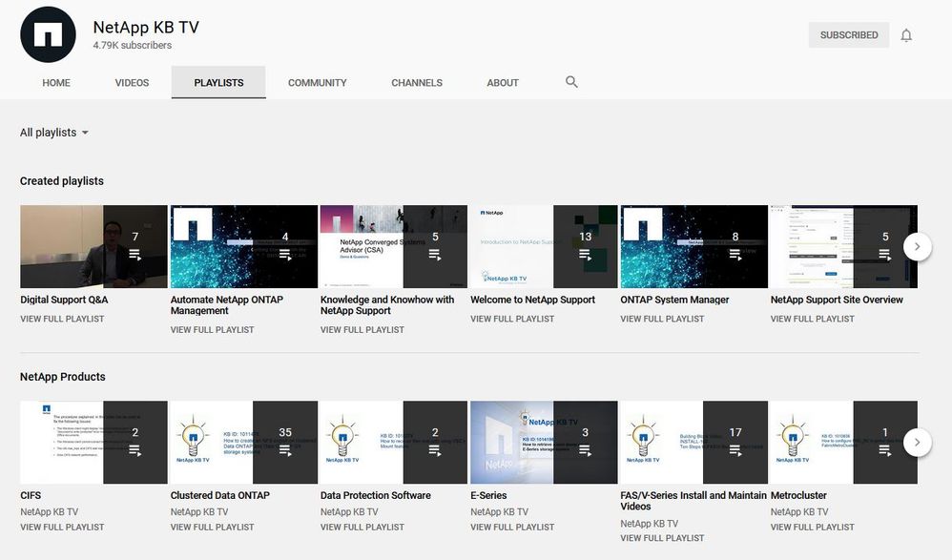Click NetApp KB TV channel name under Metrocluster
The height and width of the screenshot is (560, 952).
pos(799,512)
